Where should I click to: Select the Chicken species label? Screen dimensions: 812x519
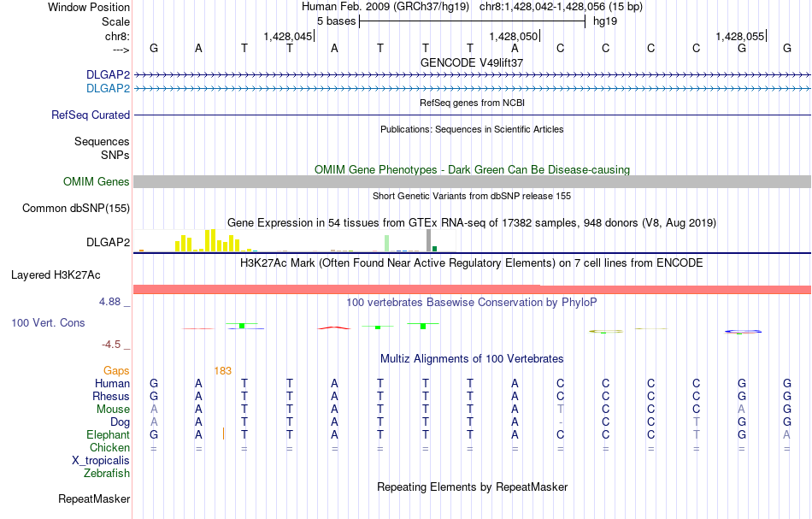pyautogui.click(x=109, y=447)
